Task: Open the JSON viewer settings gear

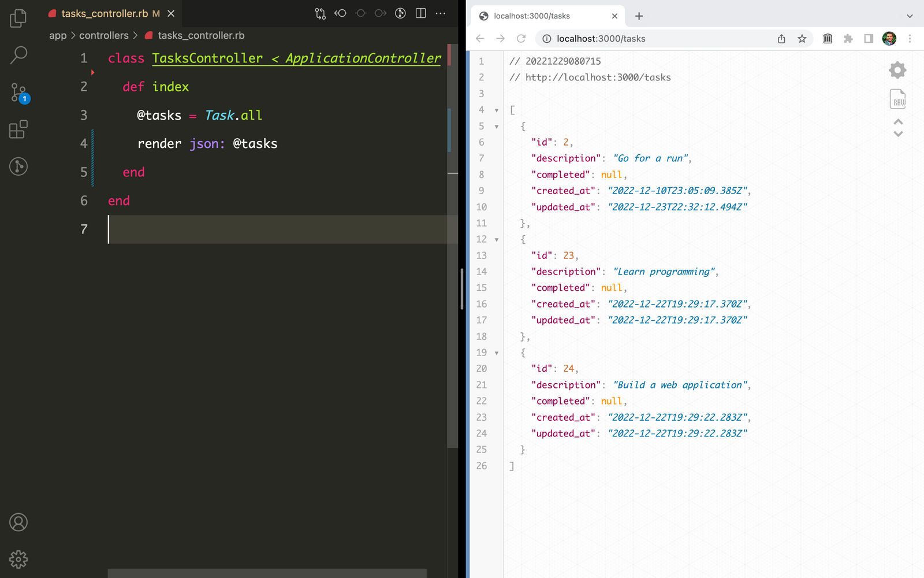Action: (x=897, y=69)
